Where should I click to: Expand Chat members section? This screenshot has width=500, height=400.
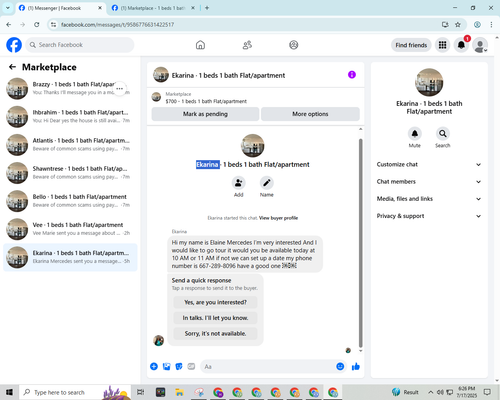click(429, 182)
